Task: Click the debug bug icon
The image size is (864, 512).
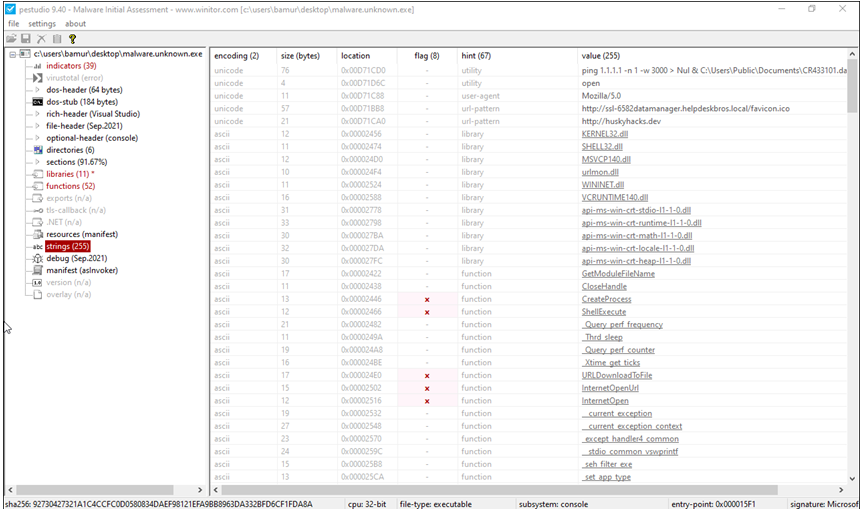Action: 37,258
